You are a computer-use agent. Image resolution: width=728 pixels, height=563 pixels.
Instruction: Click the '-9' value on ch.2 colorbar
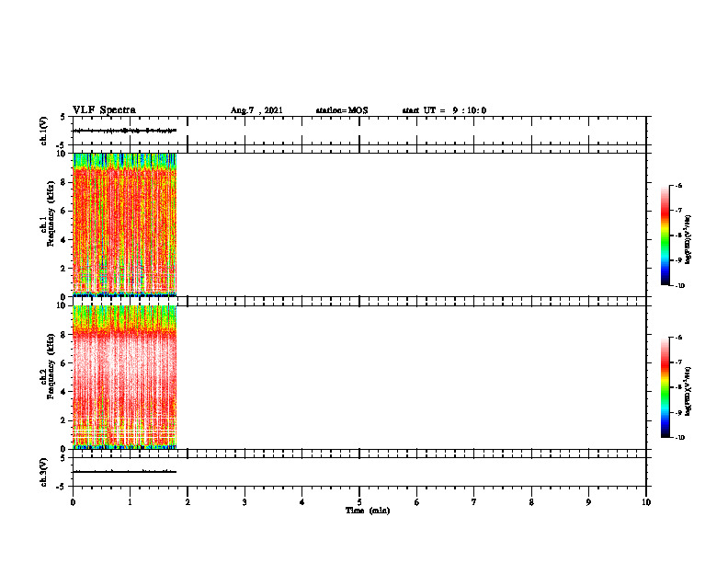(678, 412)
